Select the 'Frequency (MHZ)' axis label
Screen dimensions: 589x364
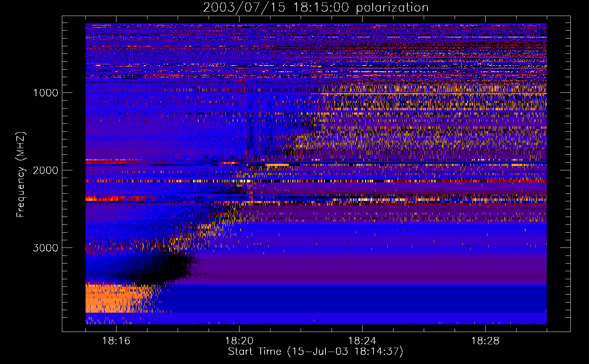point(21,175)
